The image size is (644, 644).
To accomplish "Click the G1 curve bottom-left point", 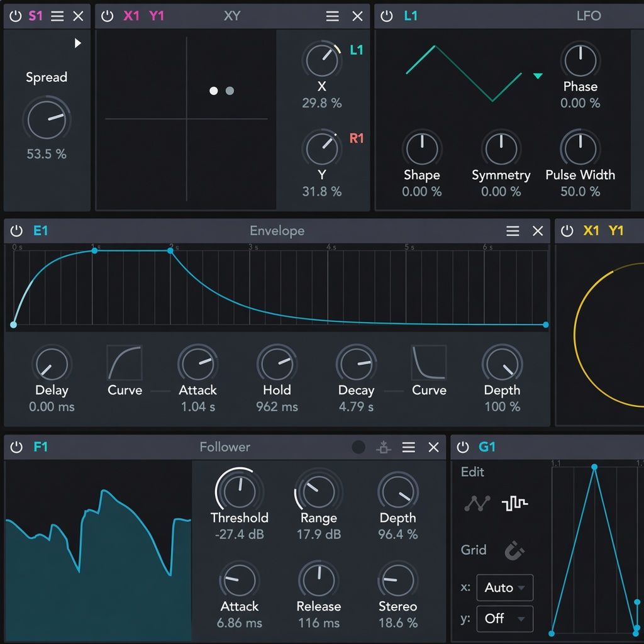I will click(552, 634).
